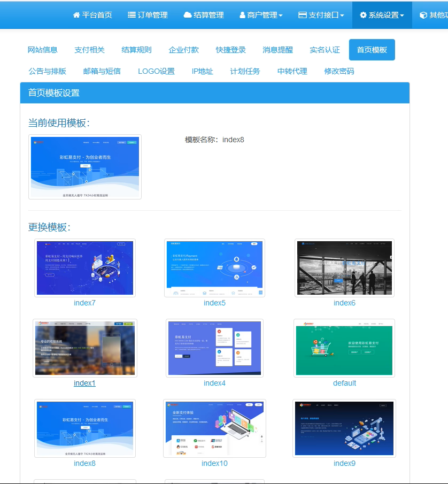
Task: Click the 模板名称：index8 text
Action: 214,140
